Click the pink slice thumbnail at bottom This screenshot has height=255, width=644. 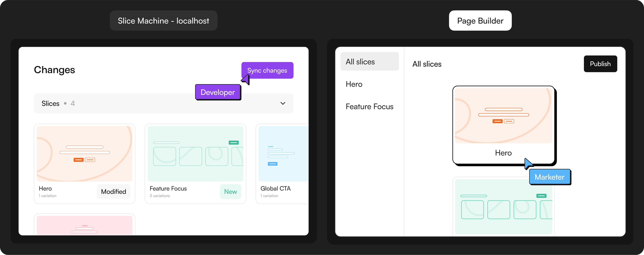[x=85, y=225]
